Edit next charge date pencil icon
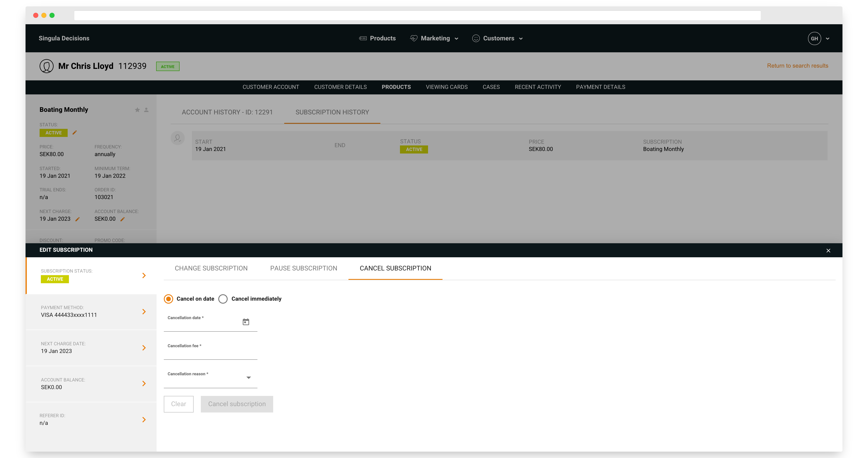The height and width of the screenshot is (458, 868). [x=77, y=219]
